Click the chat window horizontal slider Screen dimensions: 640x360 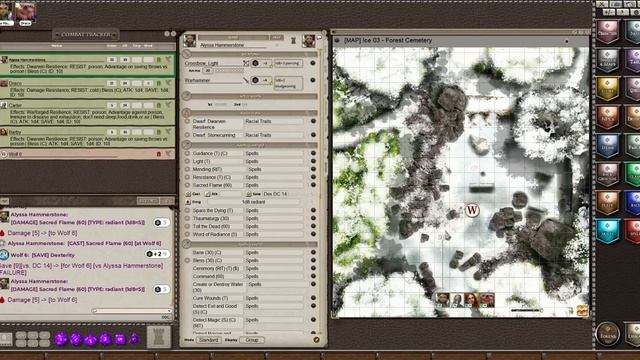(131, 311)
